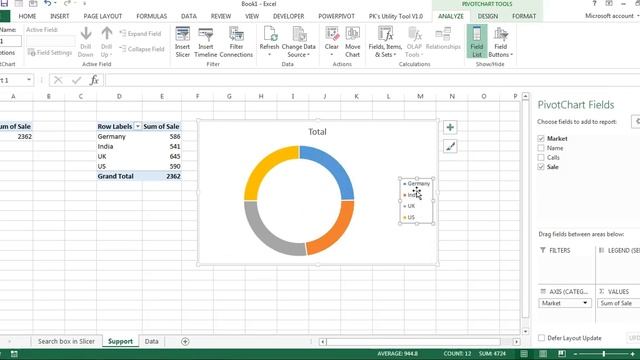Check the Calls field checkbox
Image resolution: width=640 pixels, height=360 pixels.
[x=541, y=158]
